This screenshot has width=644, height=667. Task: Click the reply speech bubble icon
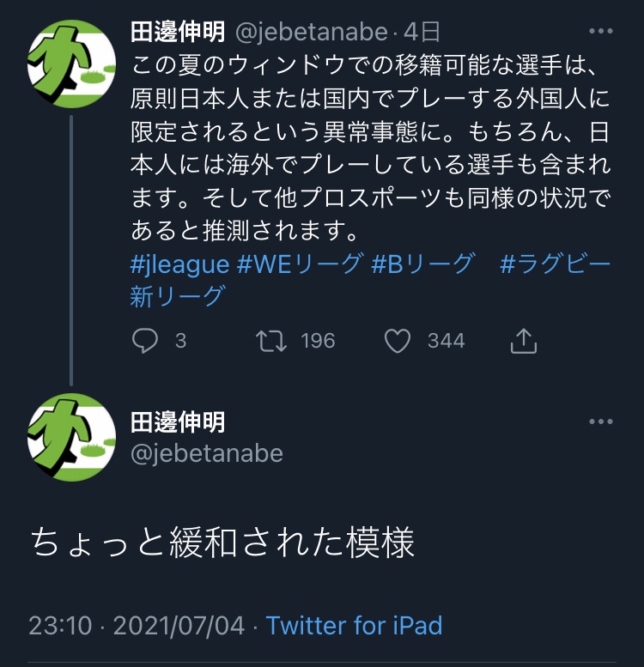coord(145,341)
